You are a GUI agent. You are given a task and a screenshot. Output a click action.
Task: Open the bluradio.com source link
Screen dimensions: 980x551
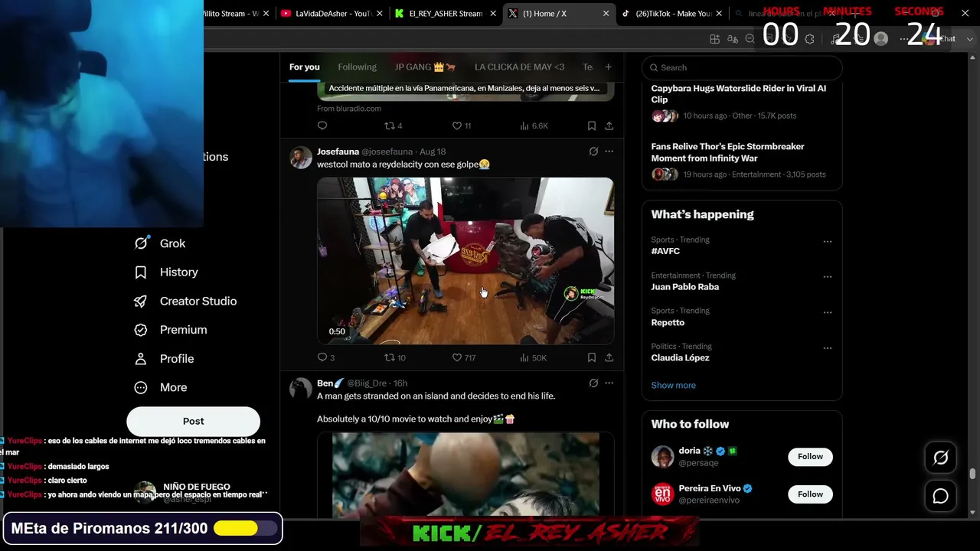click(x=349, y=109)
